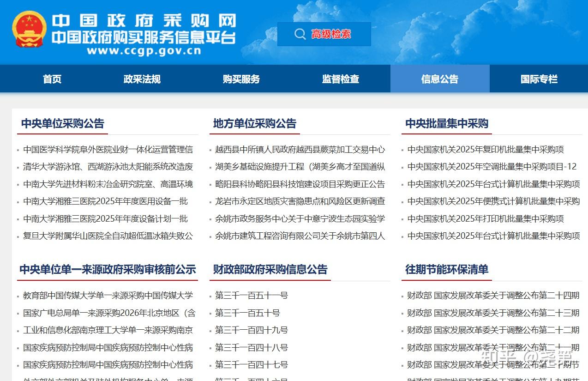Screen dimensions: 588x381
Task: Select 信息公告 nav tab
Action: 440,79
